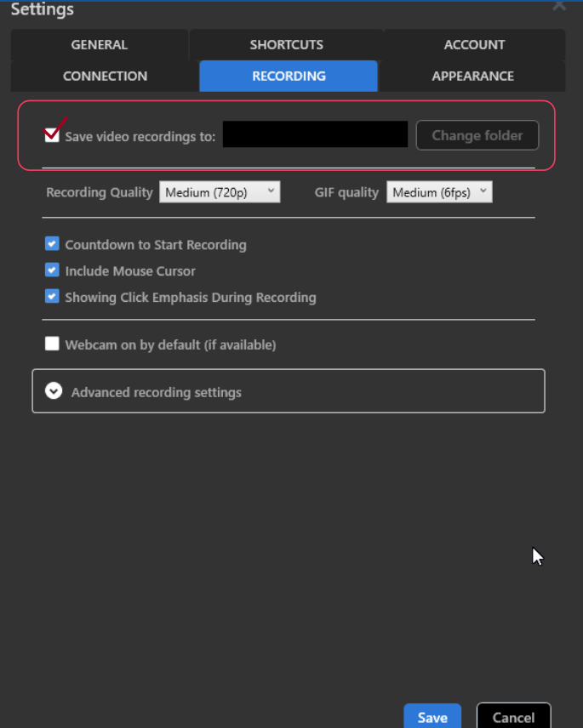This screenshot has height=728, width=583.
Task: Click the Save button
Action: 432,717
